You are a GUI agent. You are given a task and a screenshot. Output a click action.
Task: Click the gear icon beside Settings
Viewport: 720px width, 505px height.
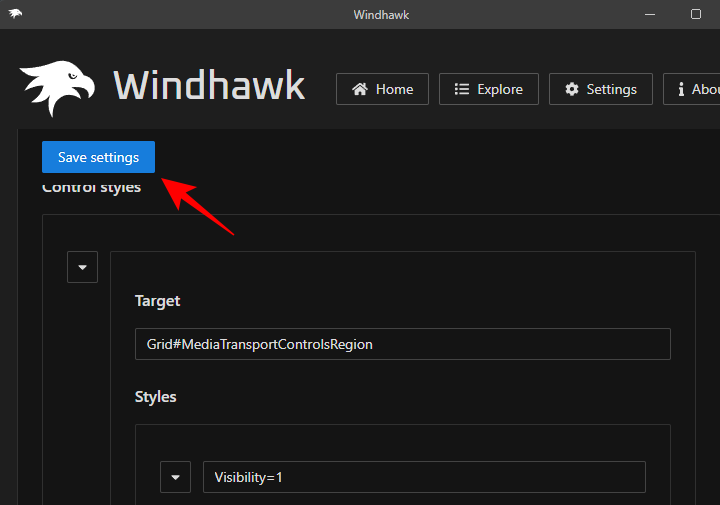pyautogui.click(x=572, y=89)
